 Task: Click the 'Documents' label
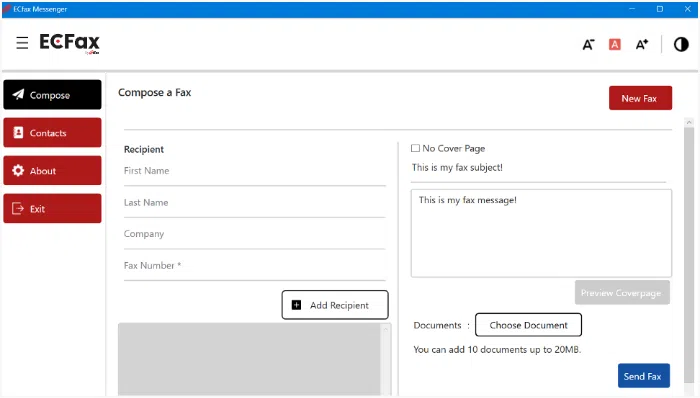click(x=437, y=325)
